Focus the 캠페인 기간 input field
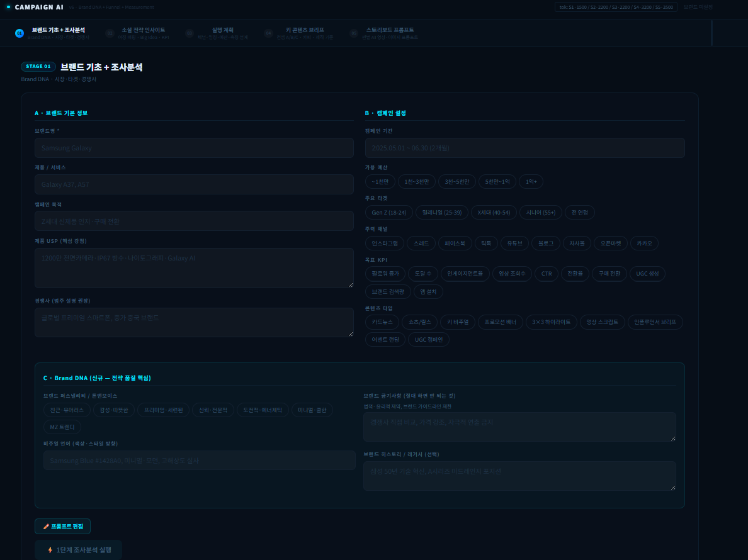The image size is (748, 560). click(524, 148)
